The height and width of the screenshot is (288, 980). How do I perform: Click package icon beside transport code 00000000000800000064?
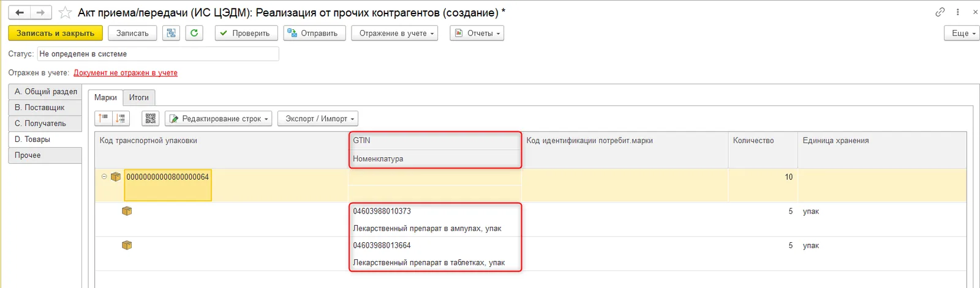pyautogui.click(x=116, y=177)
